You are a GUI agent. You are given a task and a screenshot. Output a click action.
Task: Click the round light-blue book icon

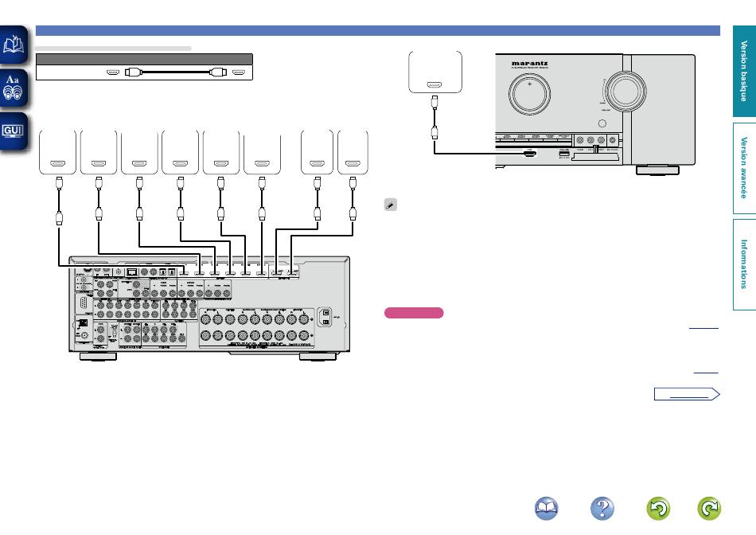(546, 509)
